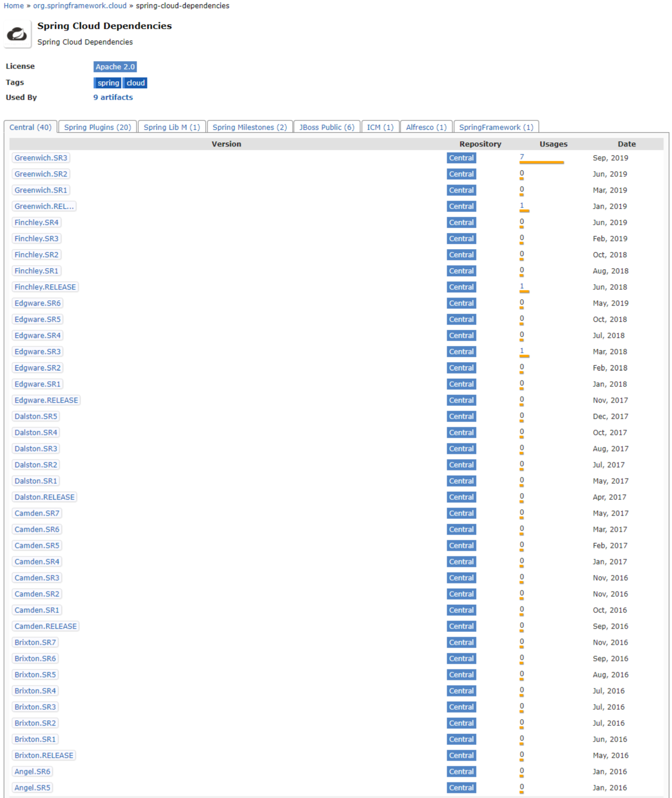
Task: Open version Edgware.SR1
Action: (37, 384)
